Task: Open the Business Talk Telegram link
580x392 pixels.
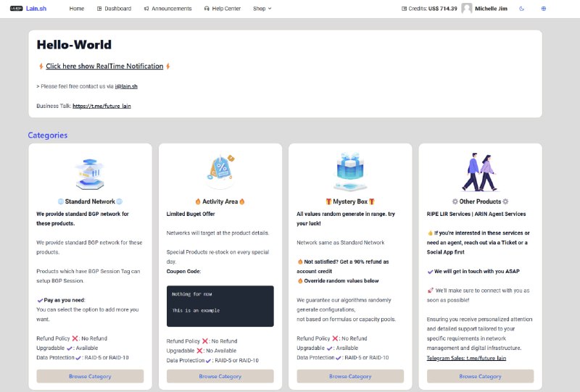Action: [101, 106]
